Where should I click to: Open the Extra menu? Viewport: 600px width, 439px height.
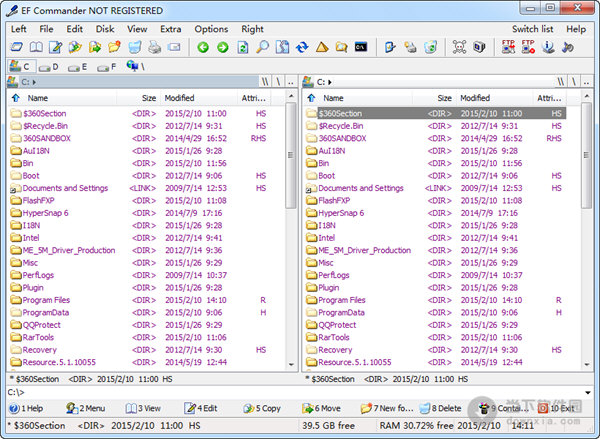[171, 29]
